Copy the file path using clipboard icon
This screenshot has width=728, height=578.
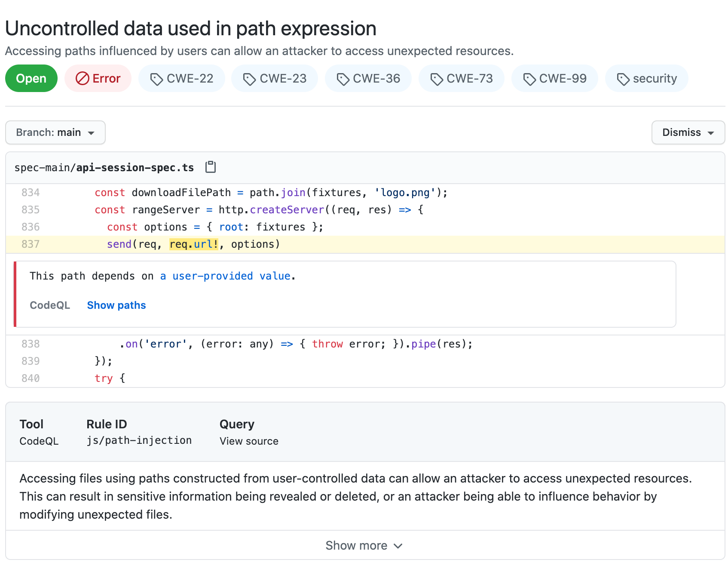click(211, 167)
